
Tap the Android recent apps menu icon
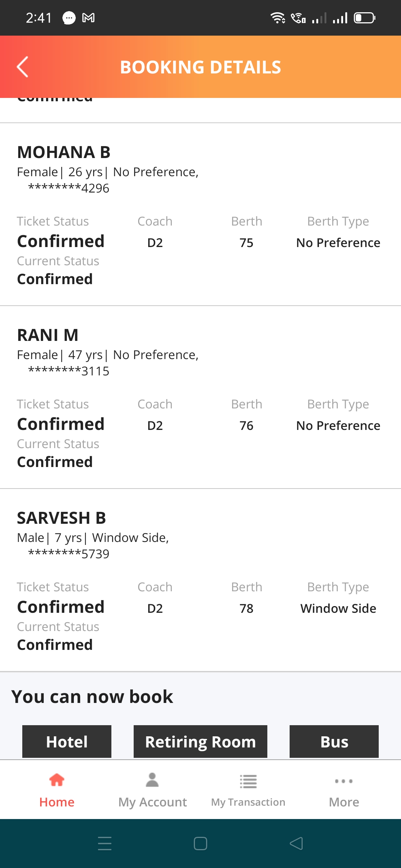pyautogui.click(x=105, y=843)
